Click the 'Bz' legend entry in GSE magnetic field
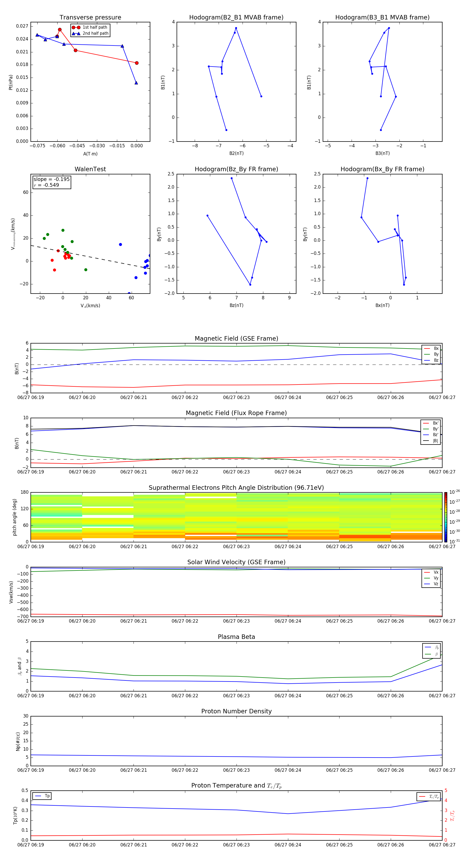Viewport: 473px width, 868px height. [x=431, y=360]
